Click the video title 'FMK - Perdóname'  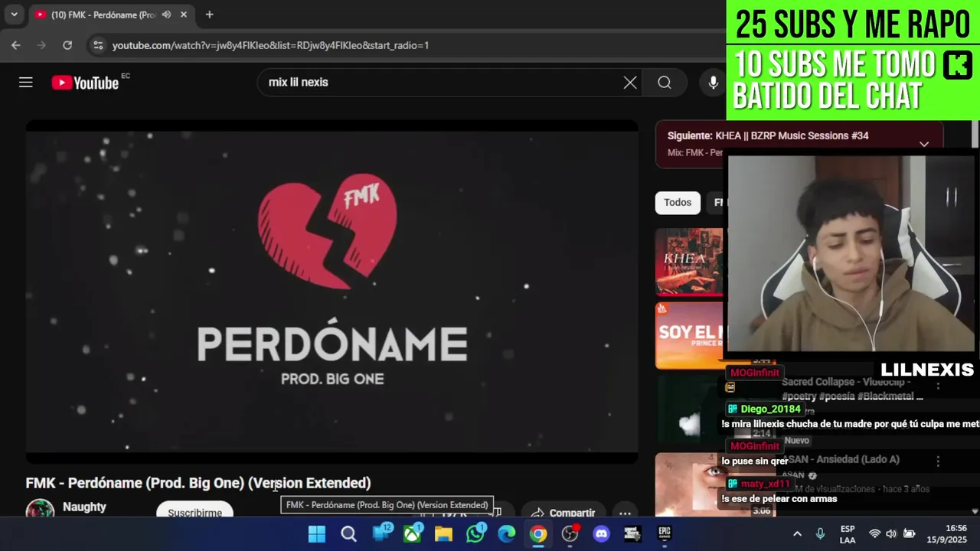(198, 483)
